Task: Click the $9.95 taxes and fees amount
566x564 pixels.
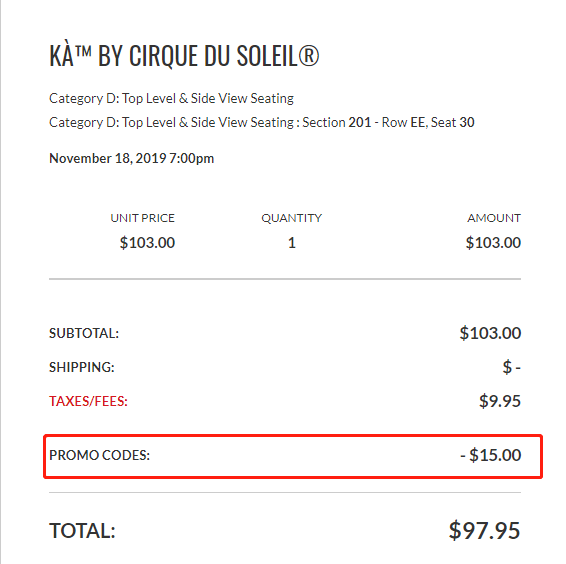Action: click(500, 401)
